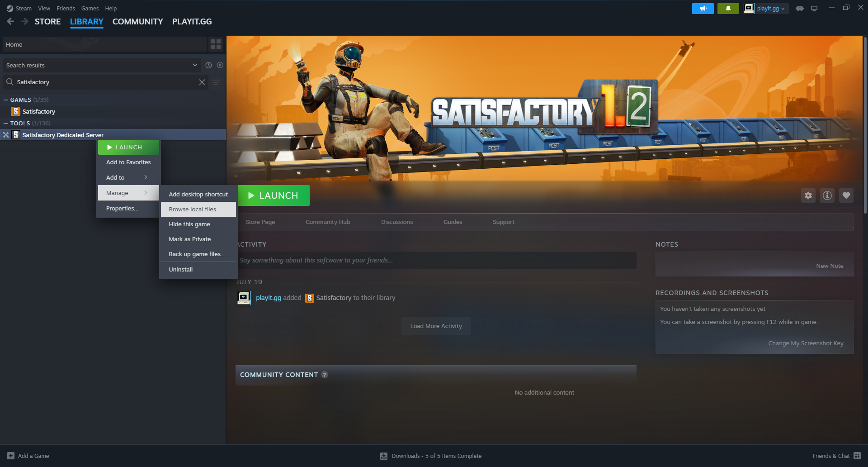
Task: Click the recent activity clock icon
Action: [x=208, y=65]
